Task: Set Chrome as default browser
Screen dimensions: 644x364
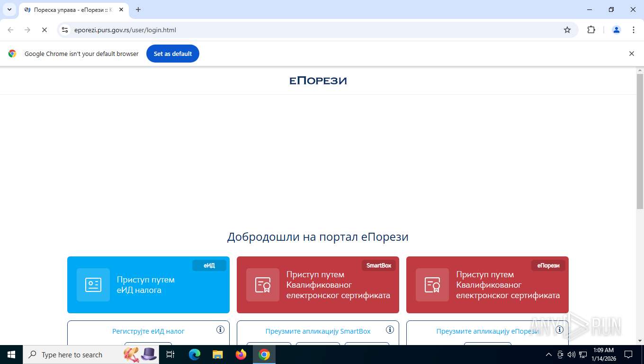Action: 173,54
